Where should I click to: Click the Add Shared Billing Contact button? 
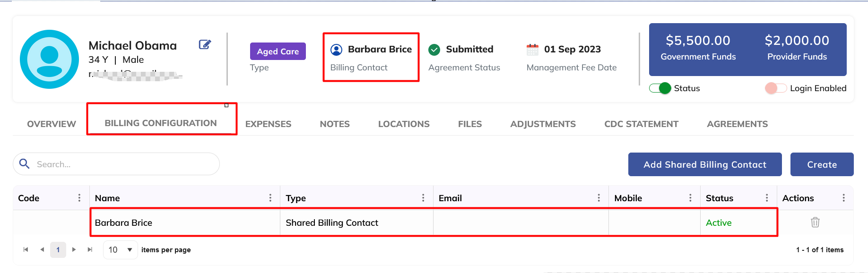click(704, 164)
